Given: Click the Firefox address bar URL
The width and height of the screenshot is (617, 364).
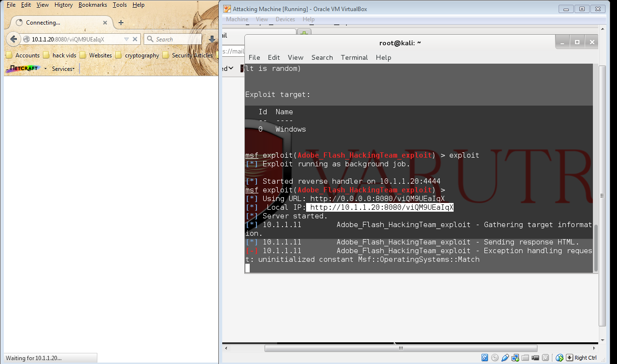Looking at the screenshot, I should [x=67, y=39].
